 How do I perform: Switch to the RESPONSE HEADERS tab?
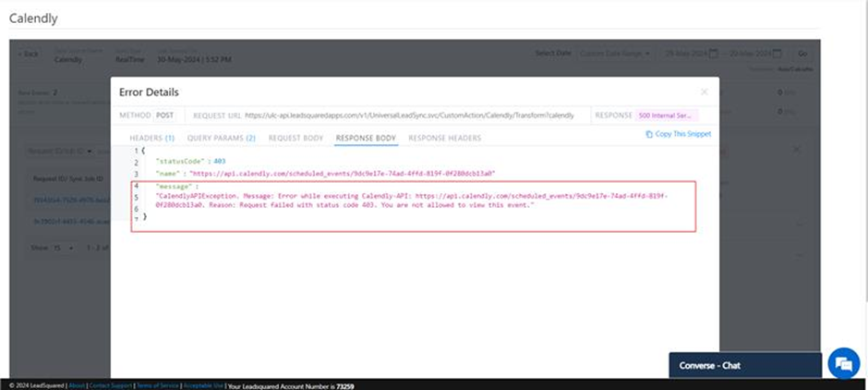click(444, 138)
